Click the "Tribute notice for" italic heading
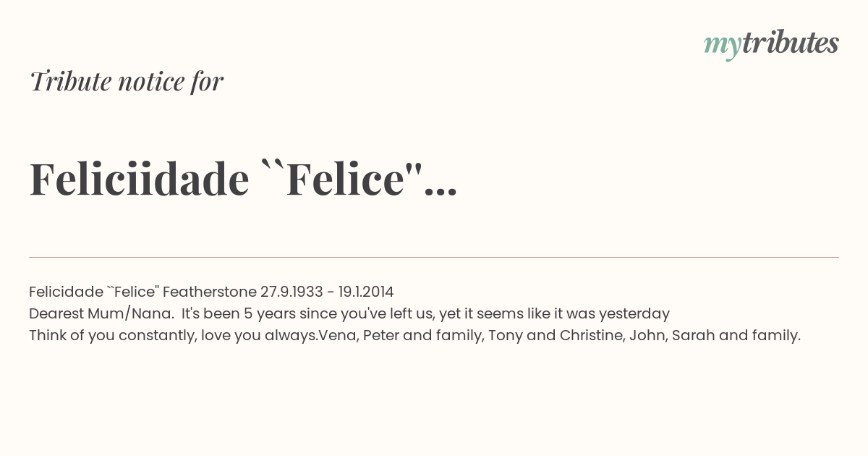Viewport: 868px width, 456px height. pyautogui.click(x=127, y=82)
